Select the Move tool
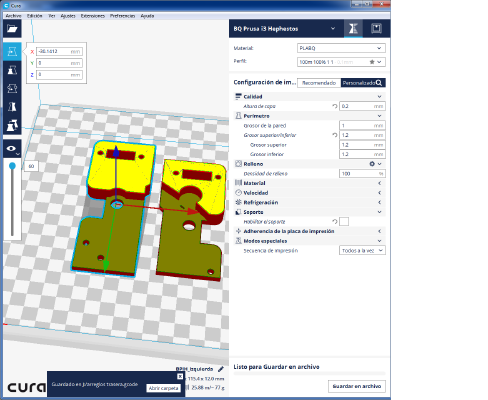488x400 pixels. (12, 51)
